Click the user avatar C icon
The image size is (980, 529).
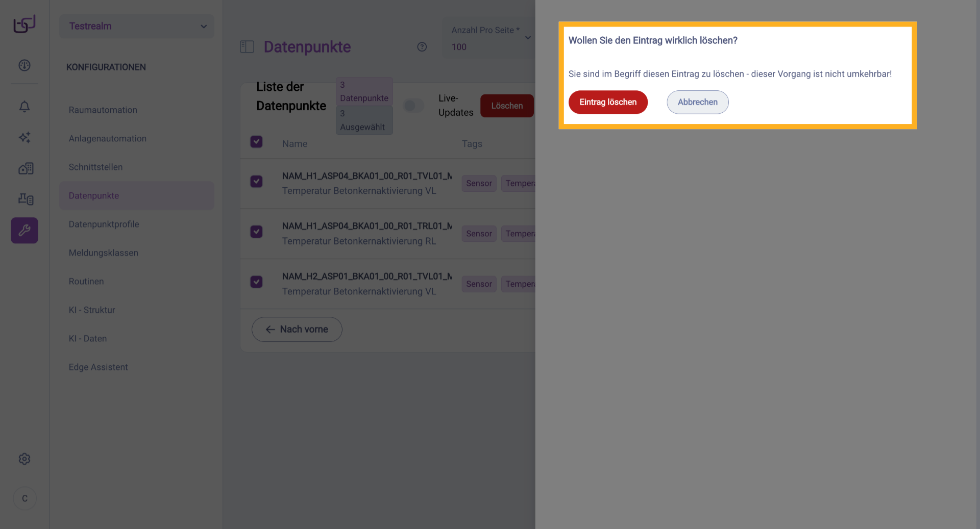pyautogui.click(x=24, y=498)
